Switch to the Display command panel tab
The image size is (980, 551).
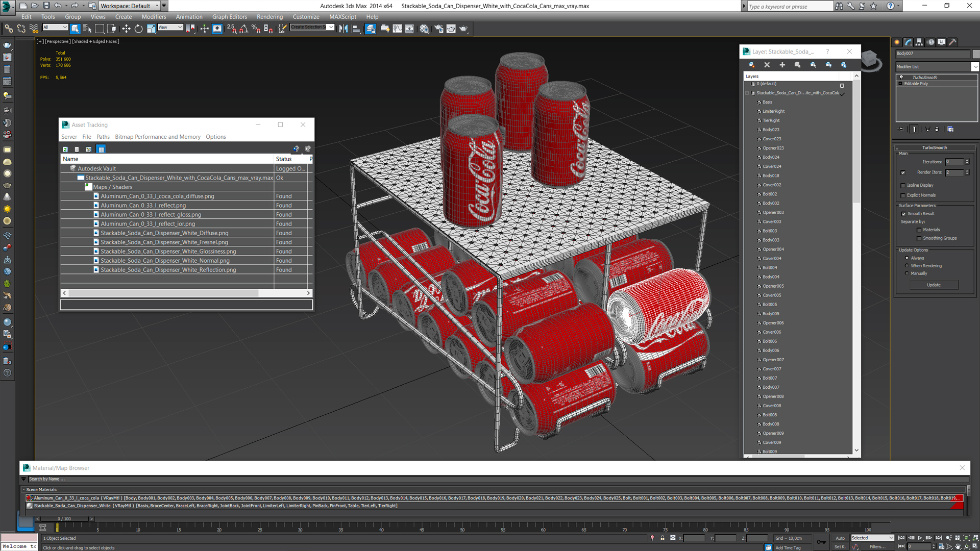coord(942,42)
